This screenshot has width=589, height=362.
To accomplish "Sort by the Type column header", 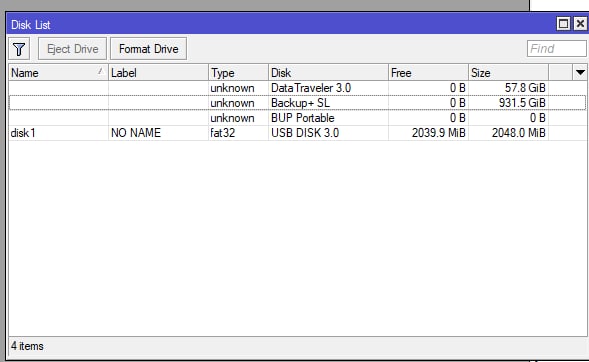I will (x=238, y=73).
